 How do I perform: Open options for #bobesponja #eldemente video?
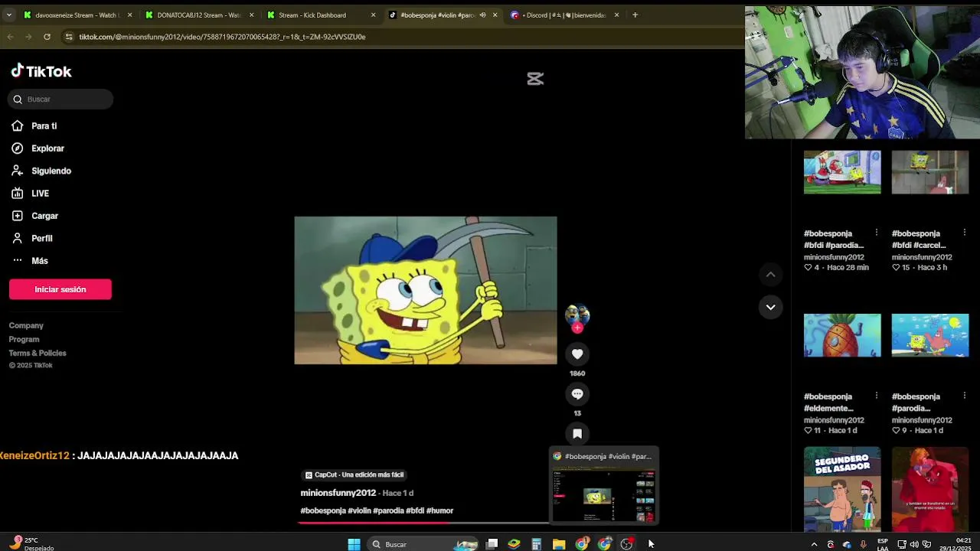click(877, 396)
